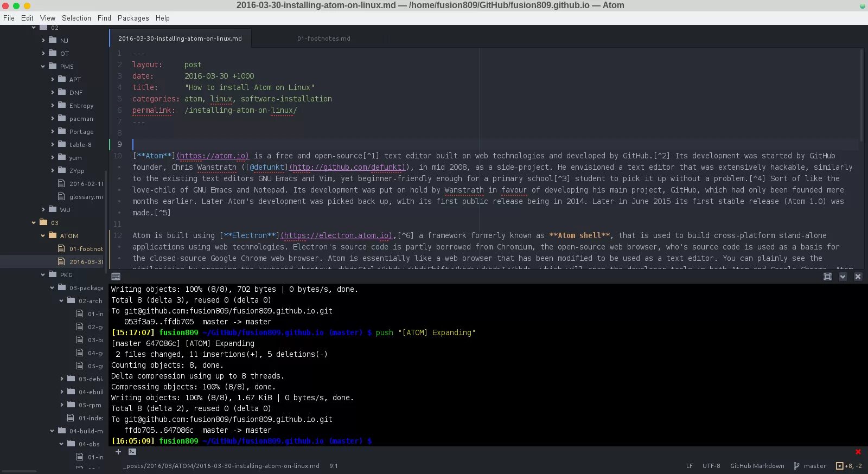Select the terminal status icon beside plus
Viewport: 868px width, 474px height.
pos(132,451)
